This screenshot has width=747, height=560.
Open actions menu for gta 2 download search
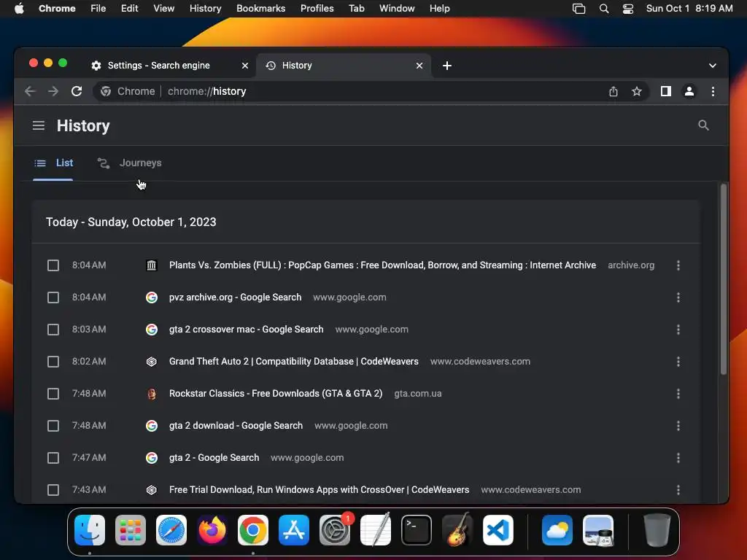(x=678, y=426)
